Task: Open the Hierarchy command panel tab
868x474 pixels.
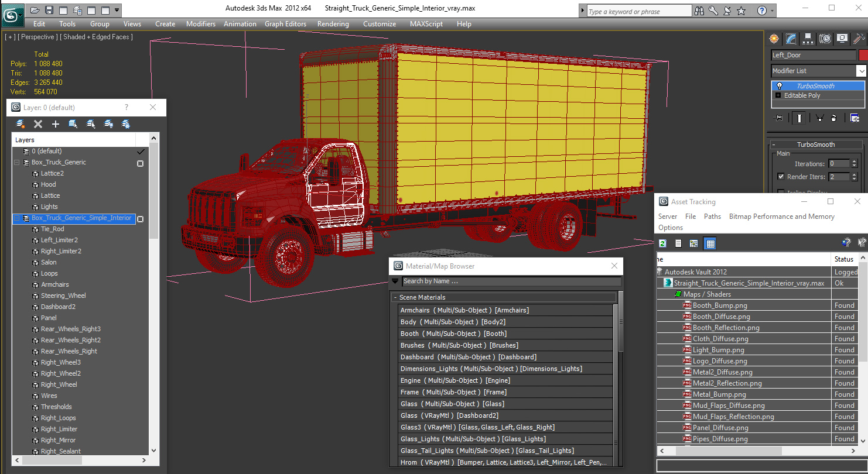Action: (x=808, y=39)
